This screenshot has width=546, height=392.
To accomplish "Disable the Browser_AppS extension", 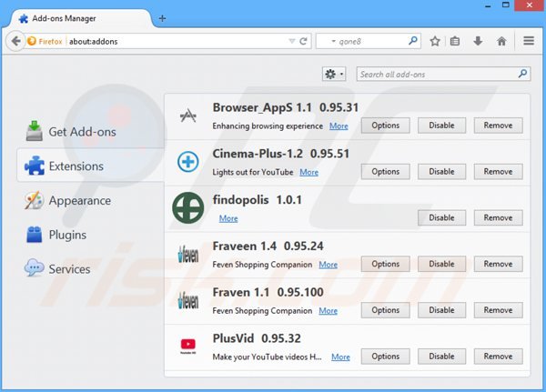I will pos(441,126).
